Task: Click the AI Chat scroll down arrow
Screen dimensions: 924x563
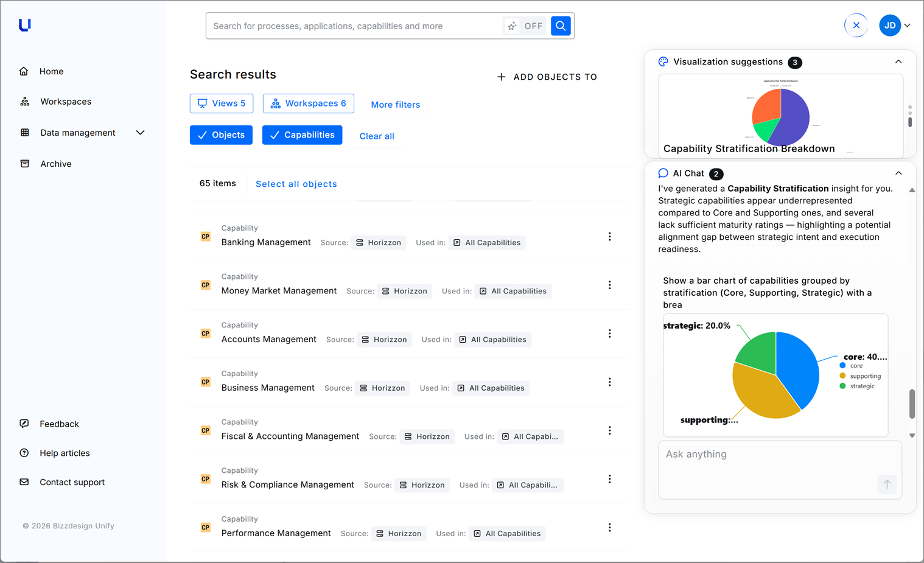Action: click(x=912, y=436)
